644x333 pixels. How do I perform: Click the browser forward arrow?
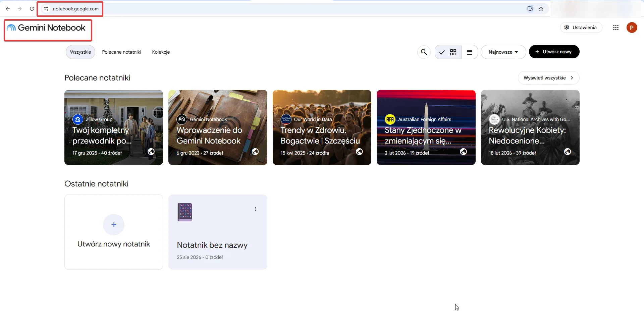point(20,9)
